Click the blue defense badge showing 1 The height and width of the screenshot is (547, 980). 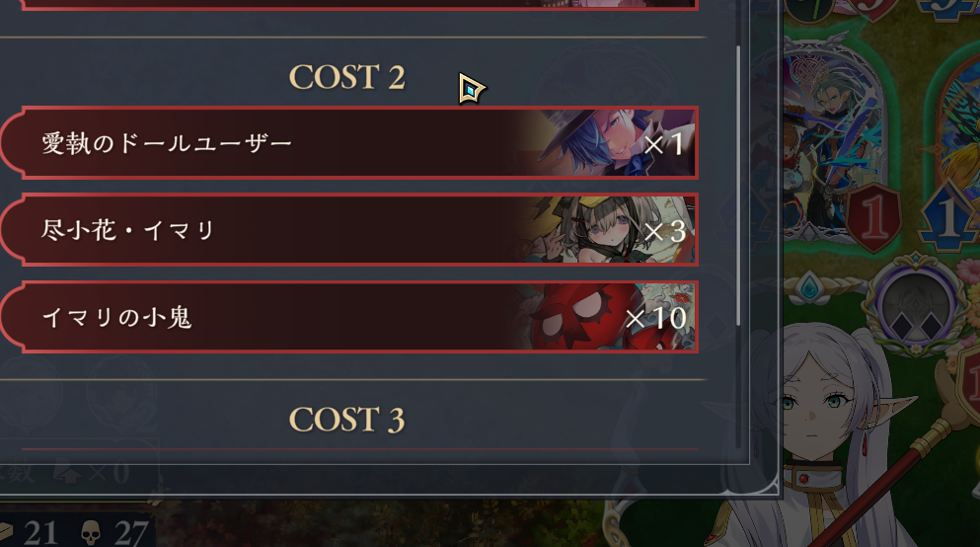click(949, 216)
